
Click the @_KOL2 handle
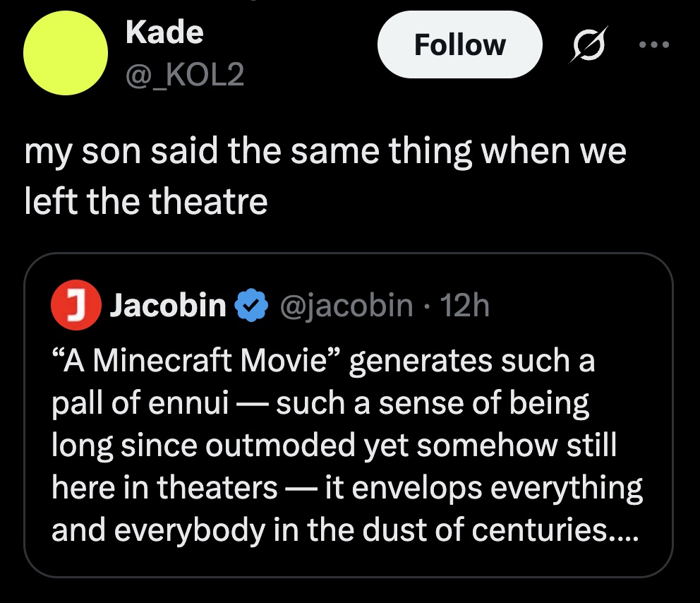[184, 73]
